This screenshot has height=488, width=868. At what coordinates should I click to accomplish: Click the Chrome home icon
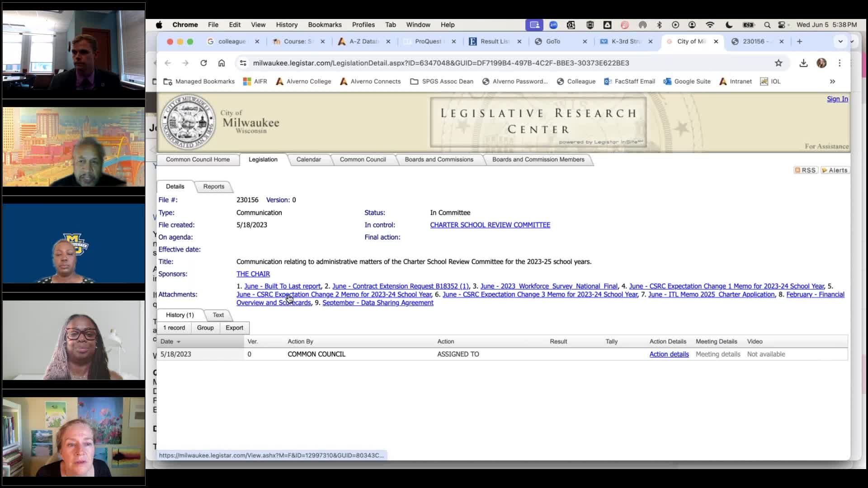coord(222,63)
